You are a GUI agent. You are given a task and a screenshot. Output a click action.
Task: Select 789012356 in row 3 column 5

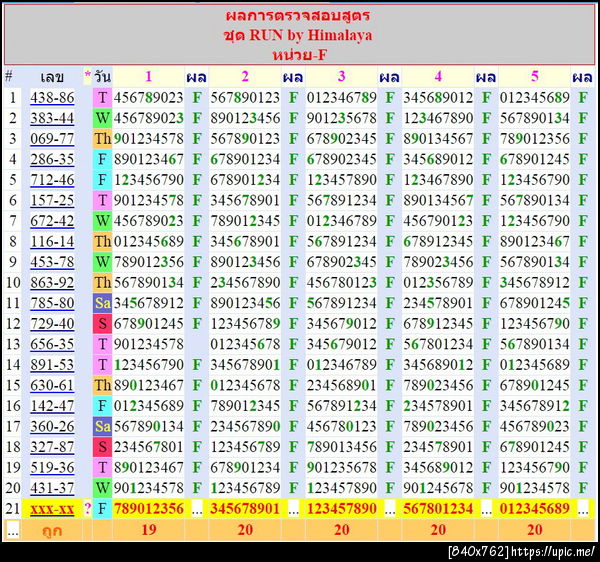pyautogui.click(x=535, y=139)
